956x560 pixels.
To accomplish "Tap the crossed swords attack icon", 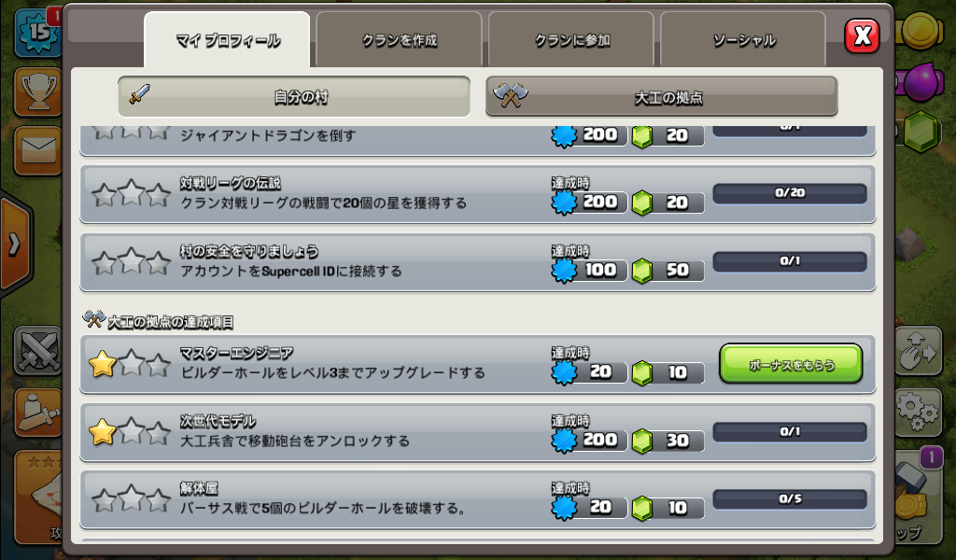I will click(37, 350).
